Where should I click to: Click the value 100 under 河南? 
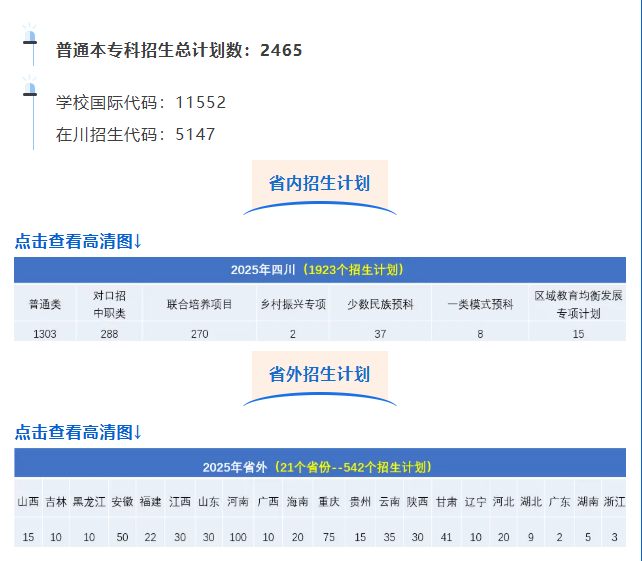pyautogui.click(x=238, y=537)
